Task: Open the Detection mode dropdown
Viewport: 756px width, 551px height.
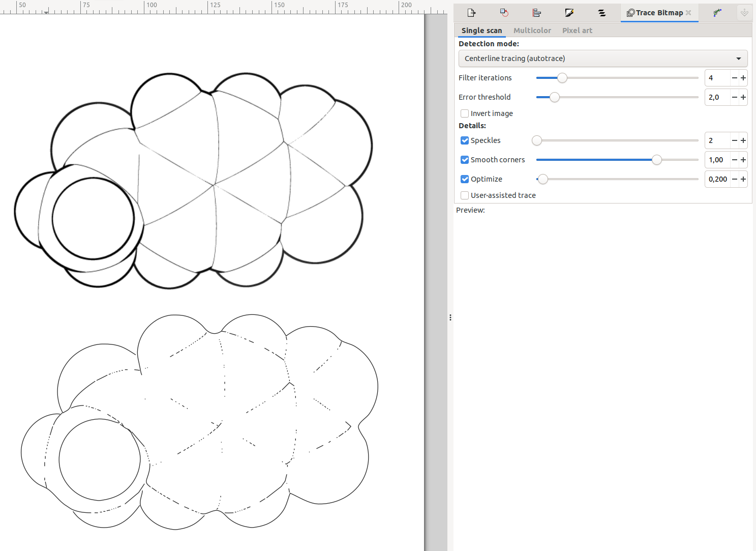Action: point(603,59)
